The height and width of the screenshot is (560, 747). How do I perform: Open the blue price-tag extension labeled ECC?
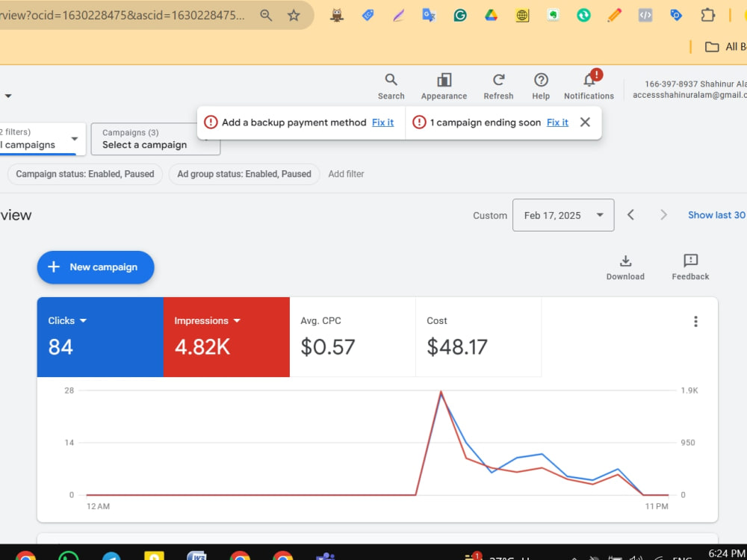368,15
